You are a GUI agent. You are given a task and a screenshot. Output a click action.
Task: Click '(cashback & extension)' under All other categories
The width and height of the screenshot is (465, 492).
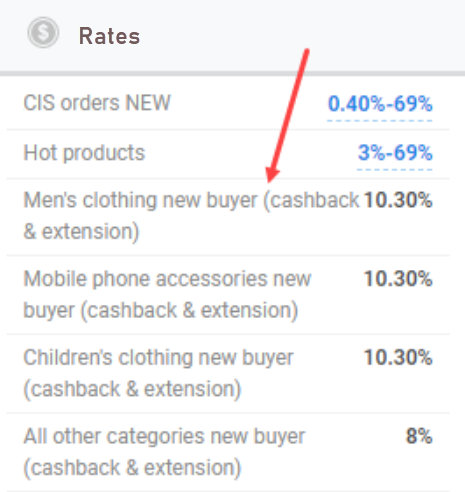(132, 468)
